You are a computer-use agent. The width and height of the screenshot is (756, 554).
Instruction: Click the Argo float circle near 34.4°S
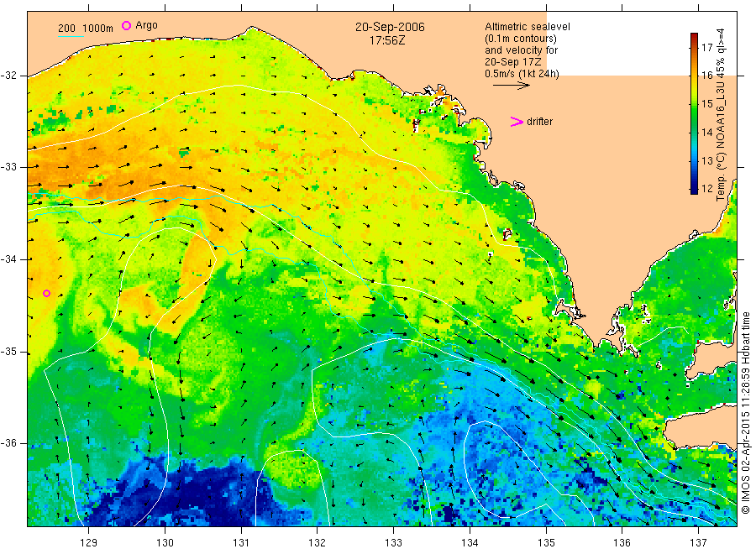click(x=47, y=294)
